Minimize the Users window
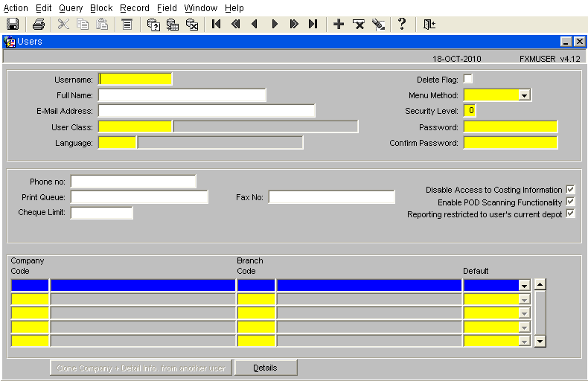The width and height of the screenshot is (588, 381). pos(566,42)
